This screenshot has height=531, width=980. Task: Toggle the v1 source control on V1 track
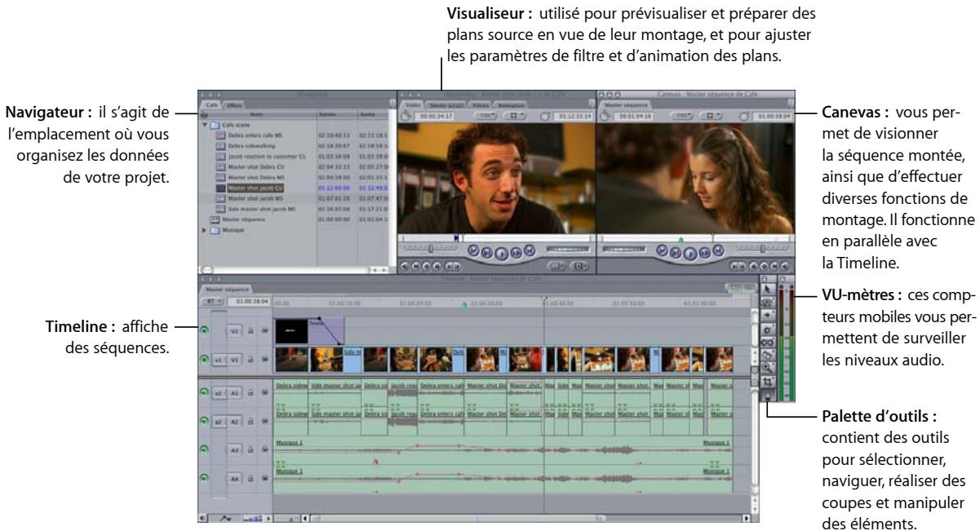coord(220,360)
